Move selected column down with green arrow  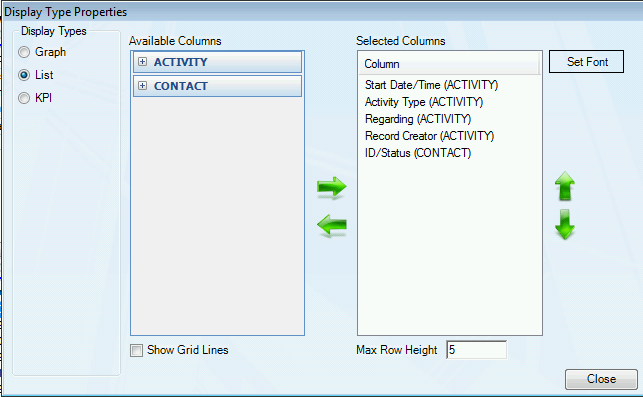tap(565, 224)
